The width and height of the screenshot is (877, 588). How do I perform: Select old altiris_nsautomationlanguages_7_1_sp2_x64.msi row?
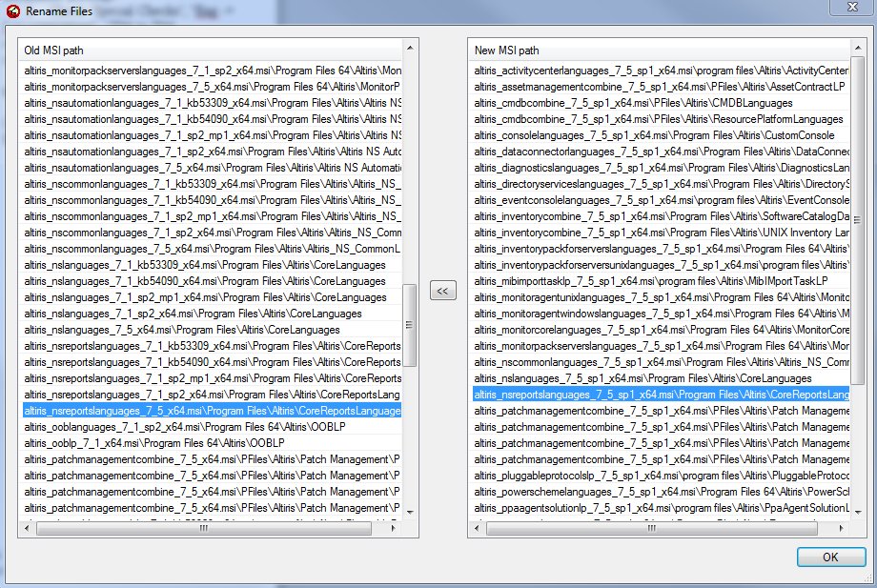point(212,152)
